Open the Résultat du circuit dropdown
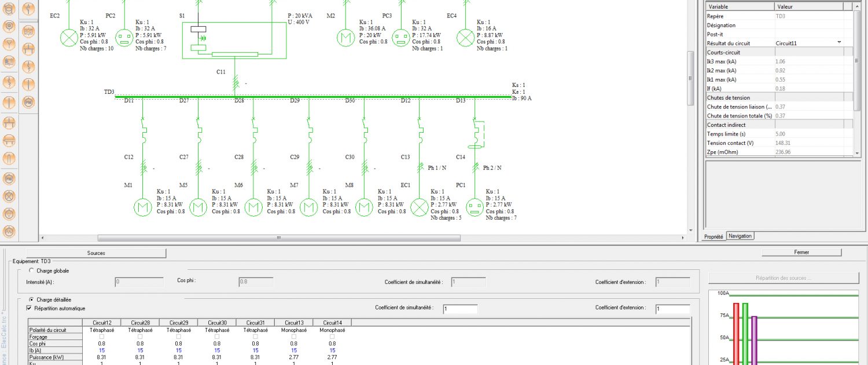 839,43
